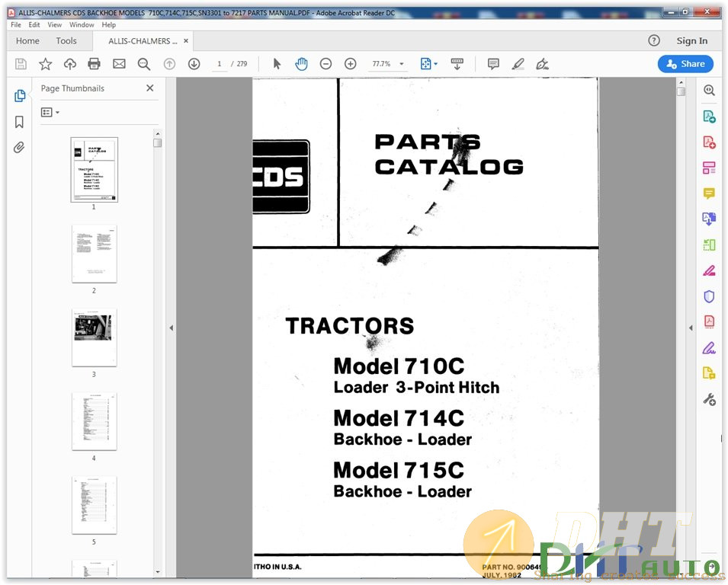The image size is (728, 585).
Task: Click the document vertical scrollbar handle
Action: (681, 91)
